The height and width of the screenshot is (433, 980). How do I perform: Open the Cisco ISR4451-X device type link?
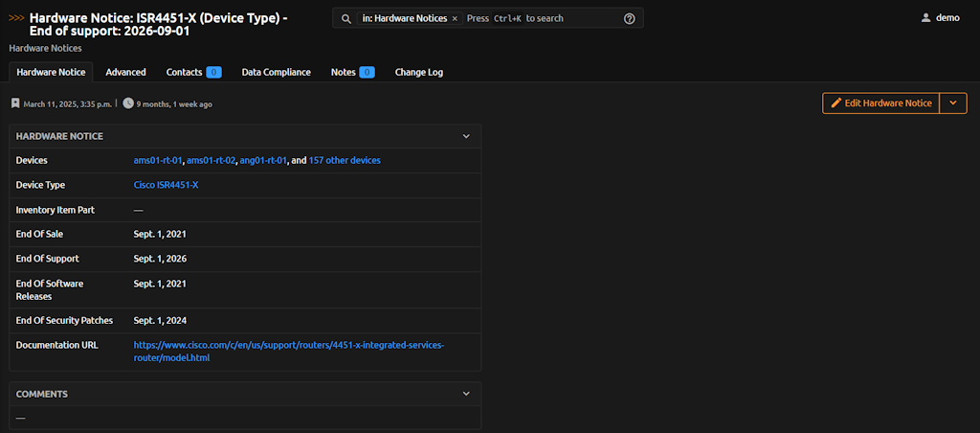[166, 185]
